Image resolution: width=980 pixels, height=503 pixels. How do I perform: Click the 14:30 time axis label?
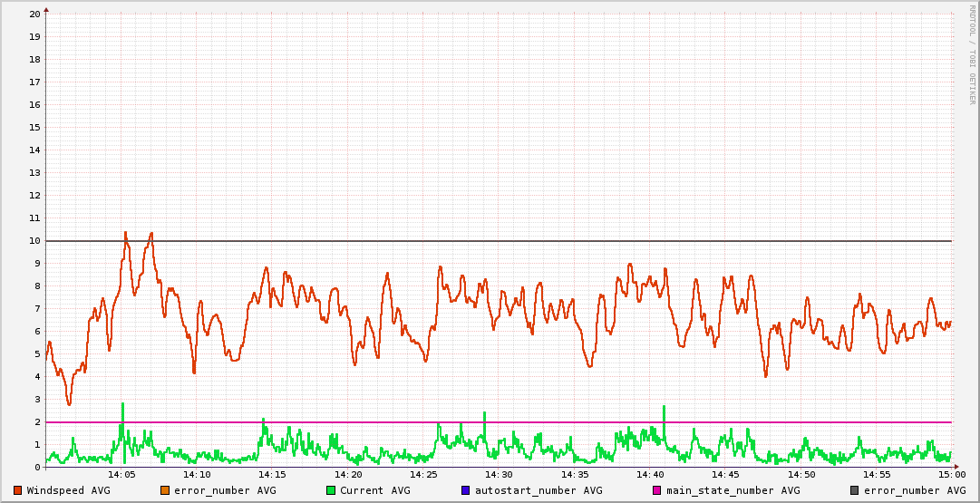(x=499, y=475)
